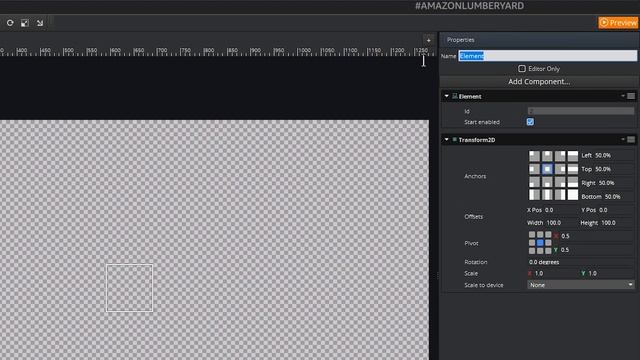The image size is (640, 360).
Task: Select the Anchor mode arrow tool
Action: [40, 23]
